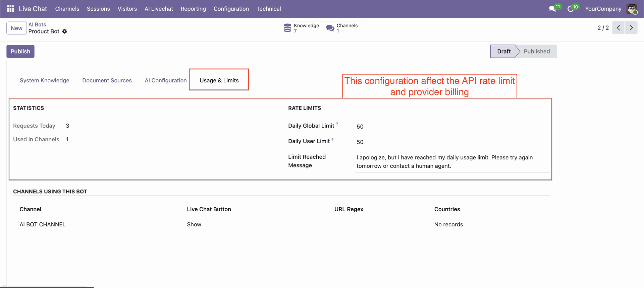Show Daily Global Limit help tooltip

(337, 124)
